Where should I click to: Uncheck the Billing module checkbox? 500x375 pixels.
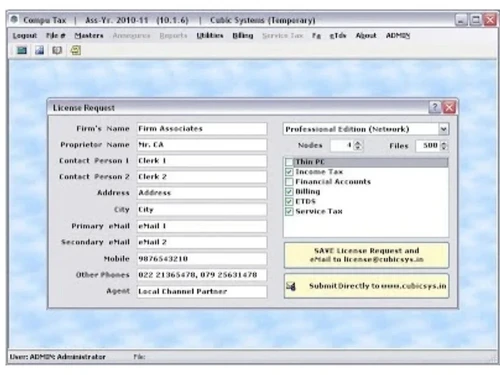pyautogui.click(x=289, y=192)
